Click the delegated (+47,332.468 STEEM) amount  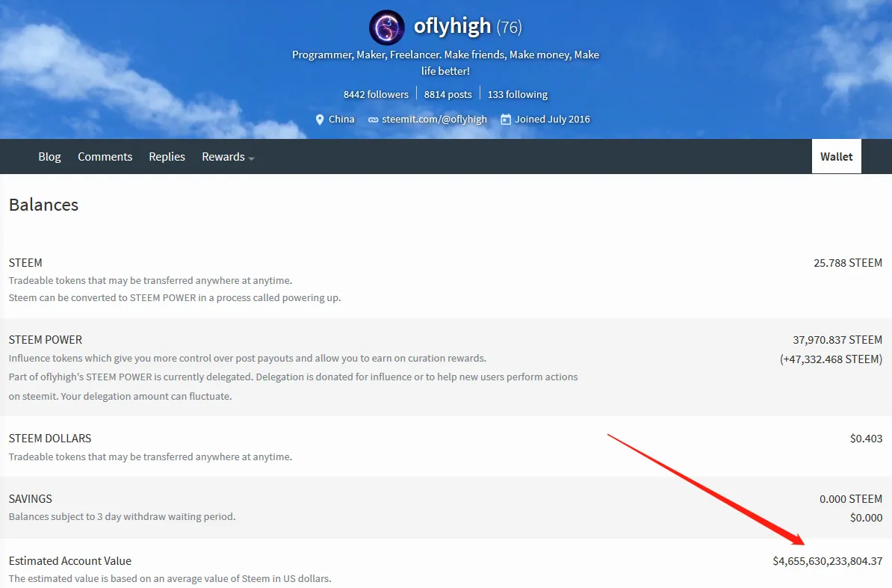click(x=831, y=359)
